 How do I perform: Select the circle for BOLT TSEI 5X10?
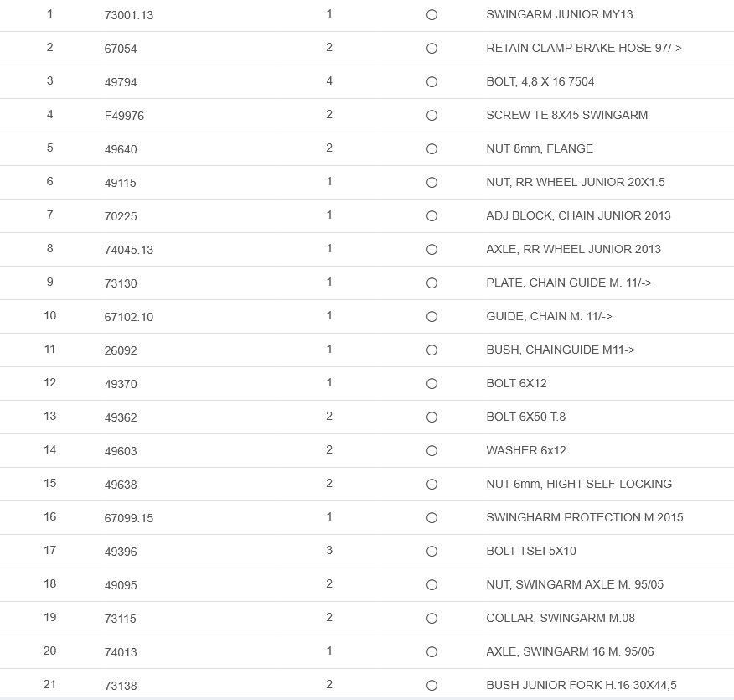click(432, 552)
